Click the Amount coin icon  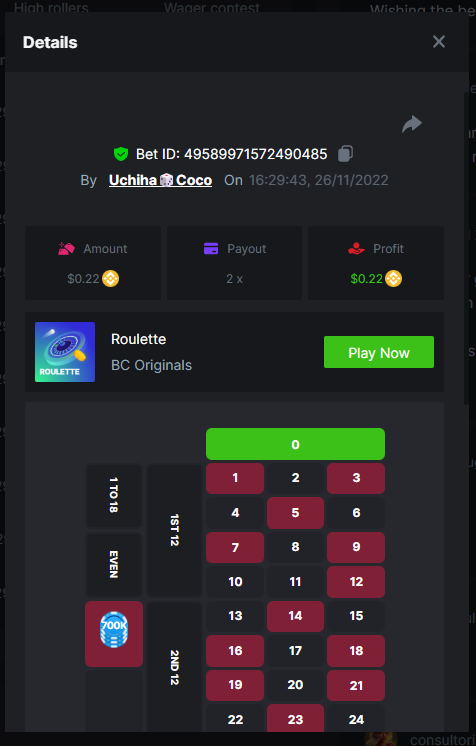click(110, 278)
